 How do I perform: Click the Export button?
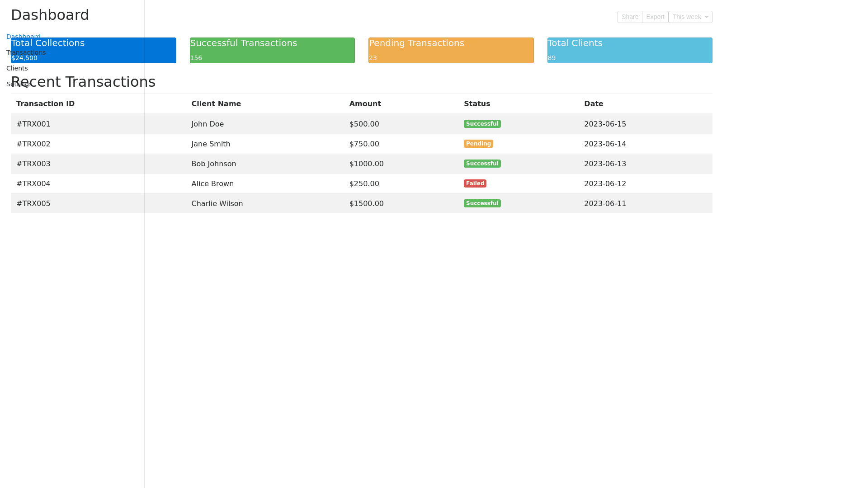click(x=655, y=17)
